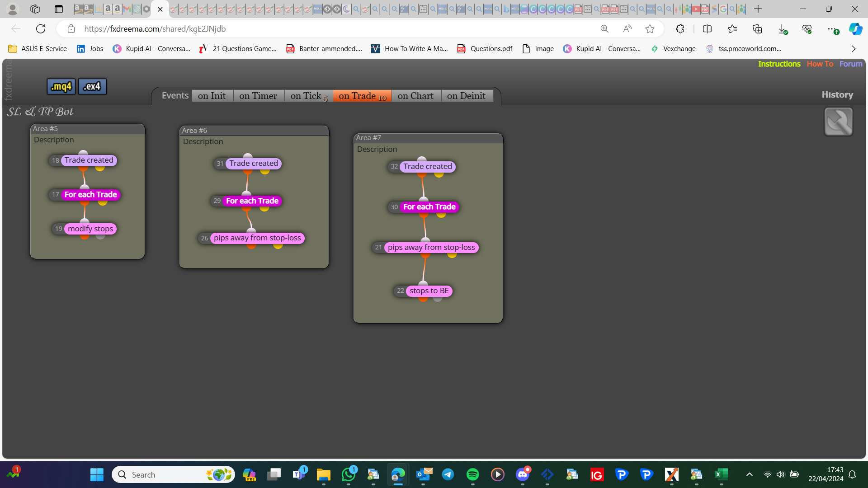Switch to the on Tick tab
Screen dimensions: 868x488
pos(309,96)
